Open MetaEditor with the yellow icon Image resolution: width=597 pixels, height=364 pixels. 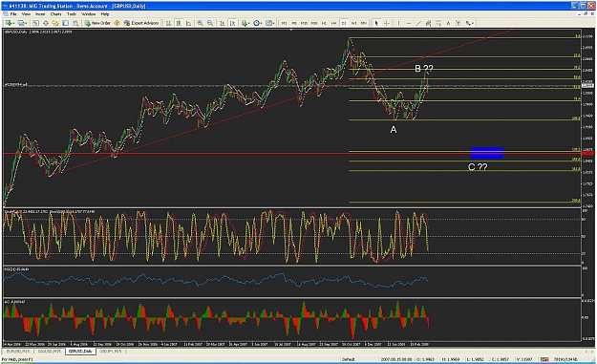[x=117, y=23]
